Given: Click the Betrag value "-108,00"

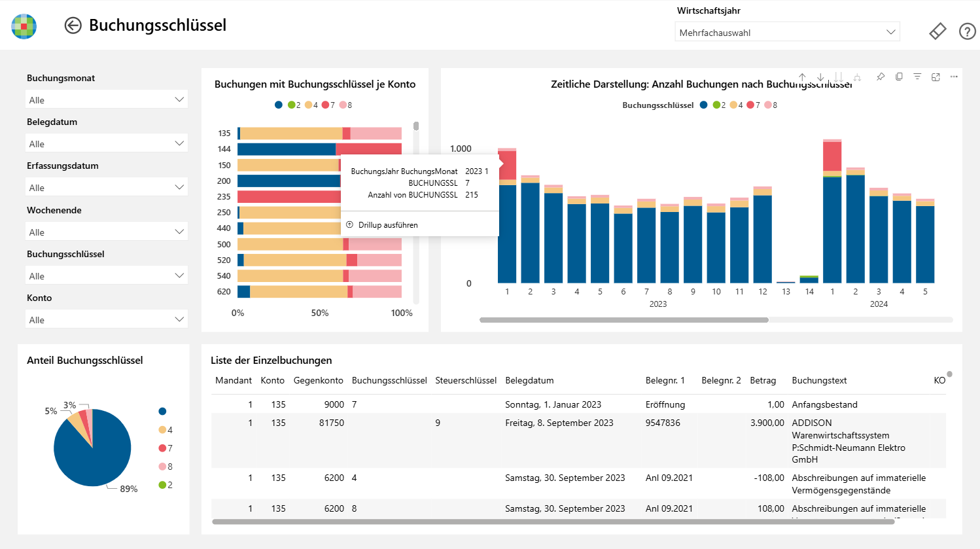Looking at the screenshot, I should point(769,478).
